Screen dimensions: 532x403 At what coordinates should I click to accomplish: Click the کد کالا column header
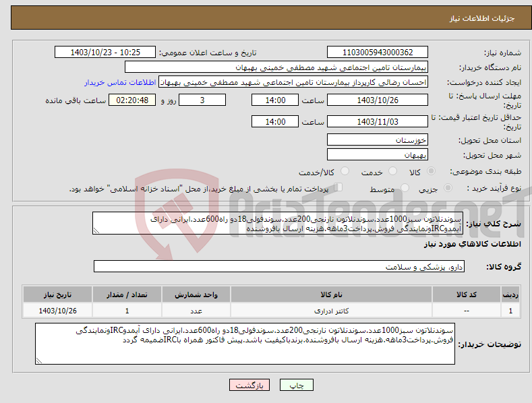pos(467,294)
